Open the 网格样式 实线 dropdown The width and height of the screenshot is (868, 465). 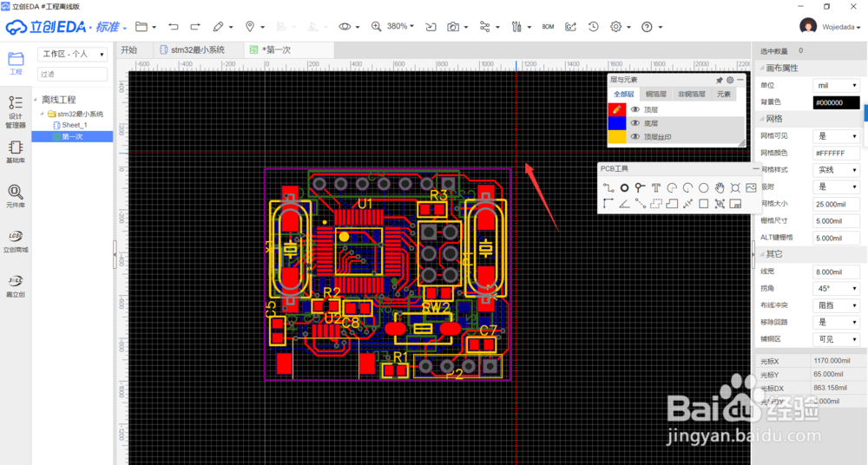pyautogui.click(x=836, y=170)
